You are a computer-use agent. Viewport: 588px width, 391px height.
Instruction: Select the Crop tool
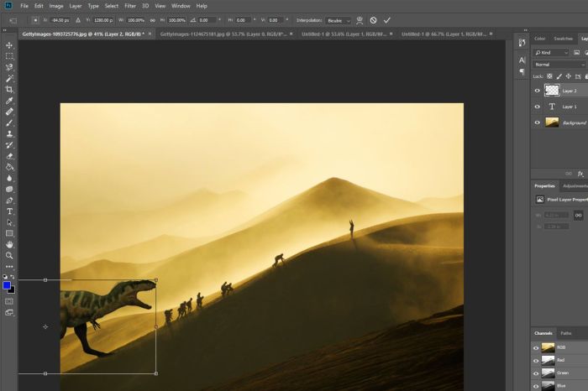point(9,89)
